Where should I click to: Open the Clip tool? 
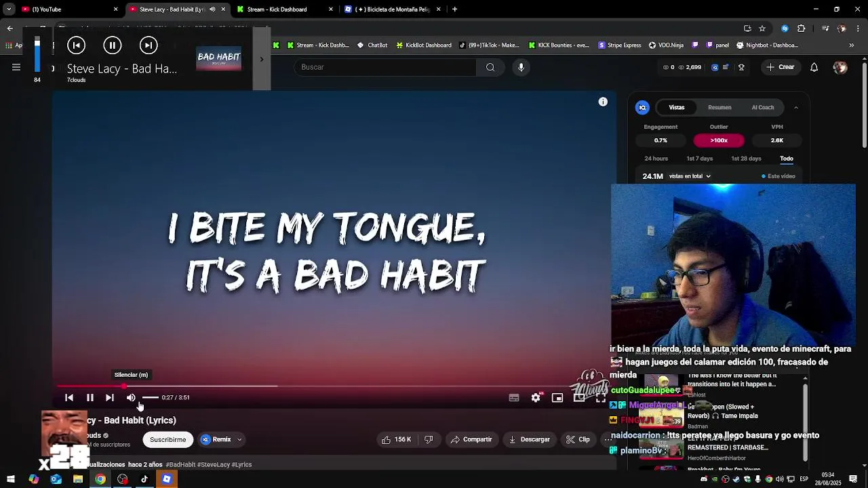(578, 439)
